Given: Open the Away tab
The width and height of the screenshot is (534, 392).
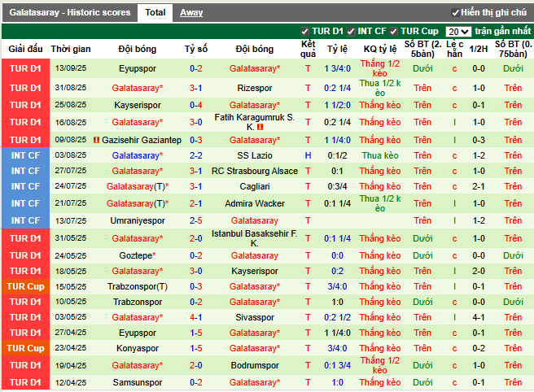Looking at the screenshot, I should point(191,12).
